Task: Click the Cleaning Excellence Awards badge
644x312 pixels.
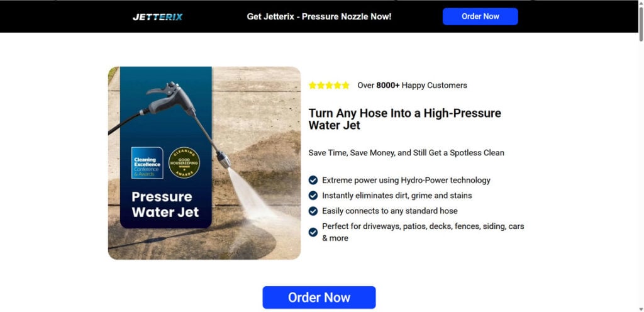Action: 147,162
